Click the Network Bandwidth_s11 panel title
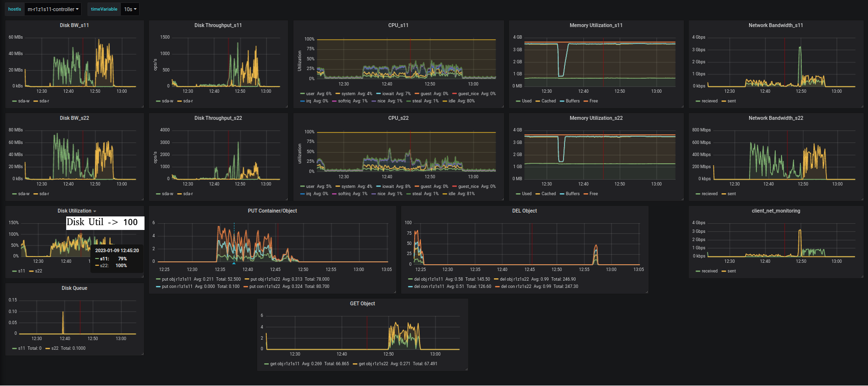The height and width of the screenshot is (386, 868). (776, 26)
